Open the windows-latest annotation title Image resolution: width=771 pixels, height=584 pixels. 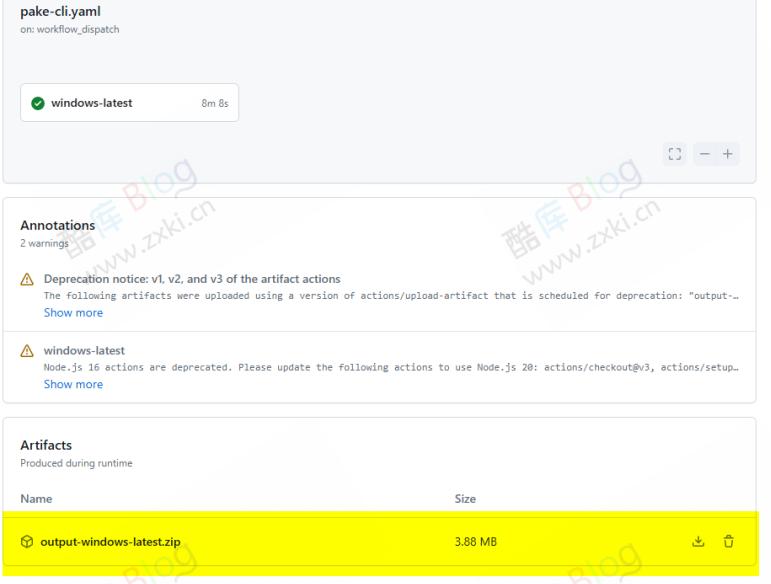click(x=84, y=351)
